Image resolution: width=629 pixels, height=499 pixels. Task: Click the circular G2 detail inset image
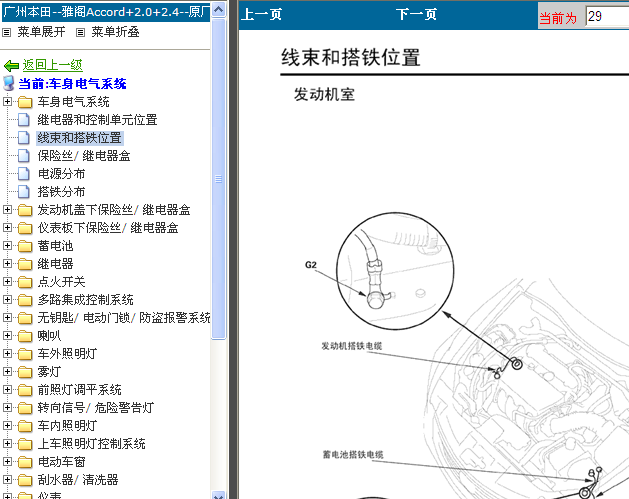coord(395,271)
